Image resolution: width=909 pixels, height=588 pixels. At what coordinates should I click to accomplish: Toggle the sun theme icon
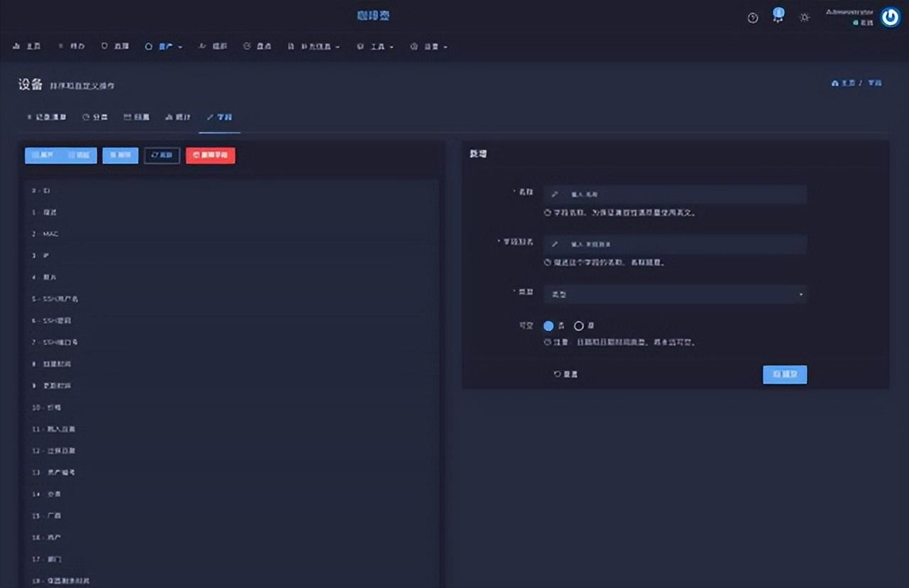coord(804,18)
